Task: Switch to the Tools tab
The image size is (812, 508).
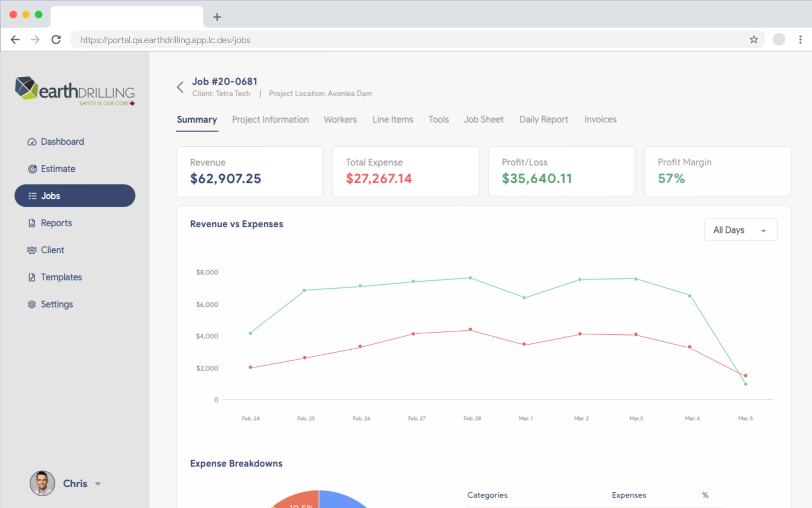Action: pos(439,120)
